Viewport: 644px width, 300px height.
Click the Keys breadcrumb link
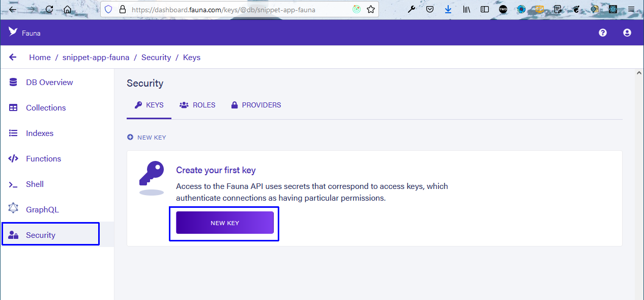(192, 58)
